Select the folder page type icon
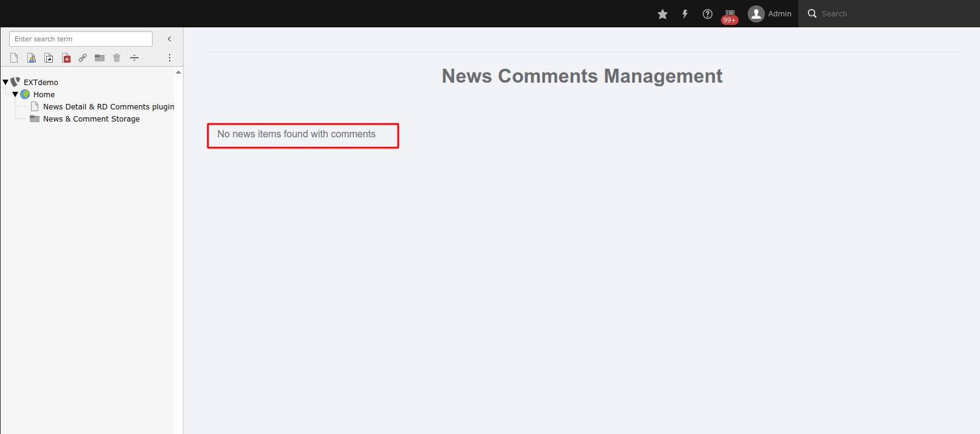Viewport: 980px width, 434px height. pos(100,58)
